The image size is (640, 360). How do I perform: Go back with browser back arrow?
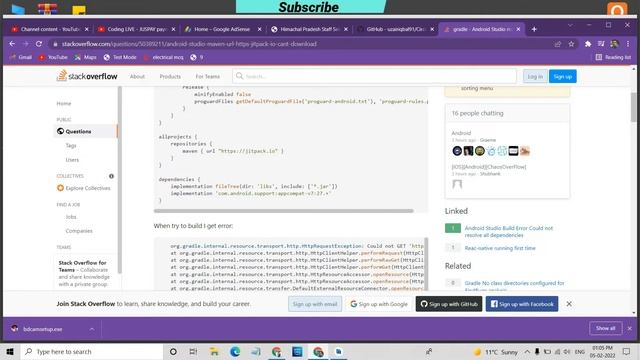point(12,44)
